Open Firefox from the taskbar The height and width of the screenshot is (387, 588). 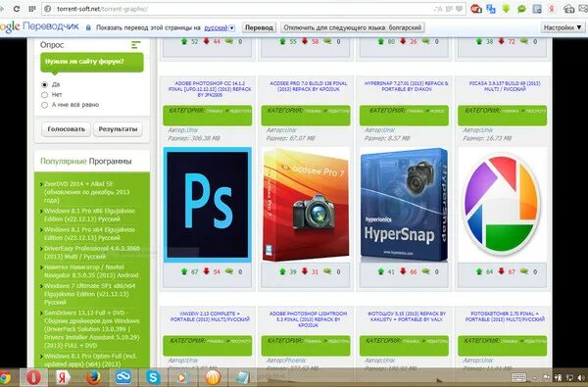[93, 377]
